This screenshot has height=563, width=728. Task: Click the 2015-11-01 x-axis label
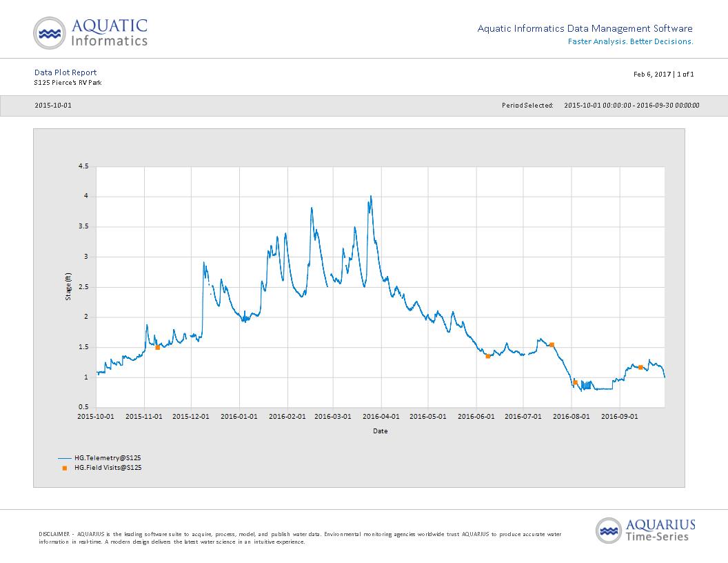[x=144, y=417]
